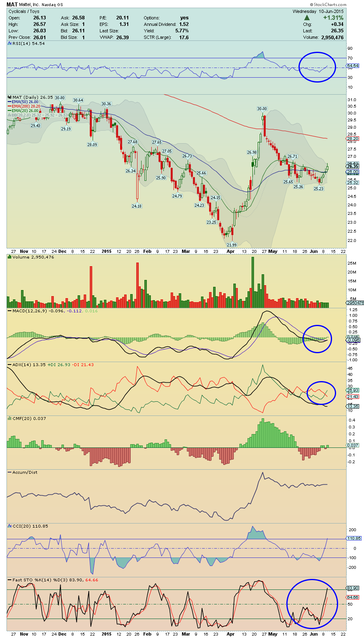Click the 28.09 price low label

pyautogui.click(x=92, y=144)
